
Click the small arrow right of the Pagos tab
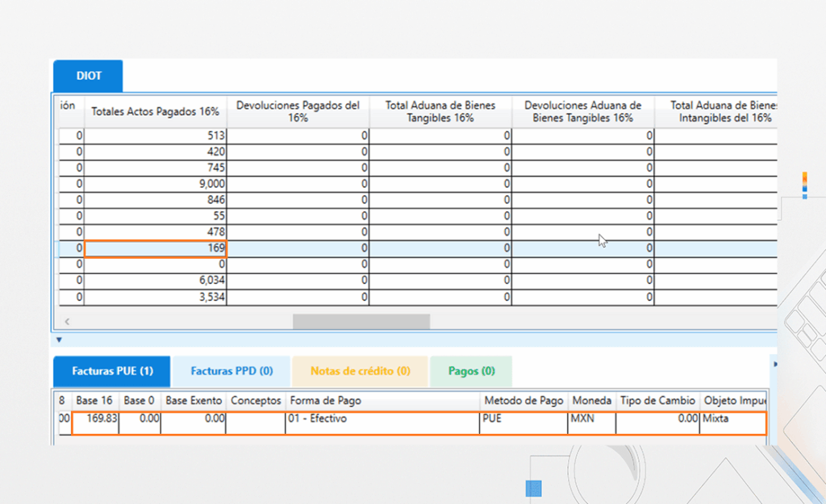(x=775, y=364)
